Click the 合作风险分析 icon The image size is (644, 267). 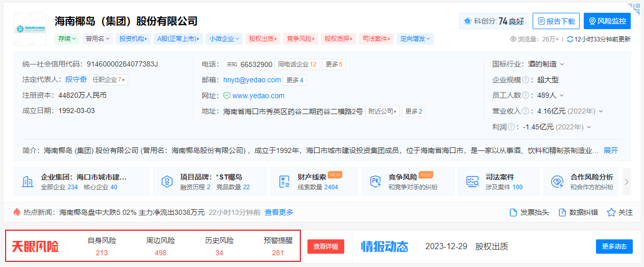pyautogui.click(x=557, y=182)
